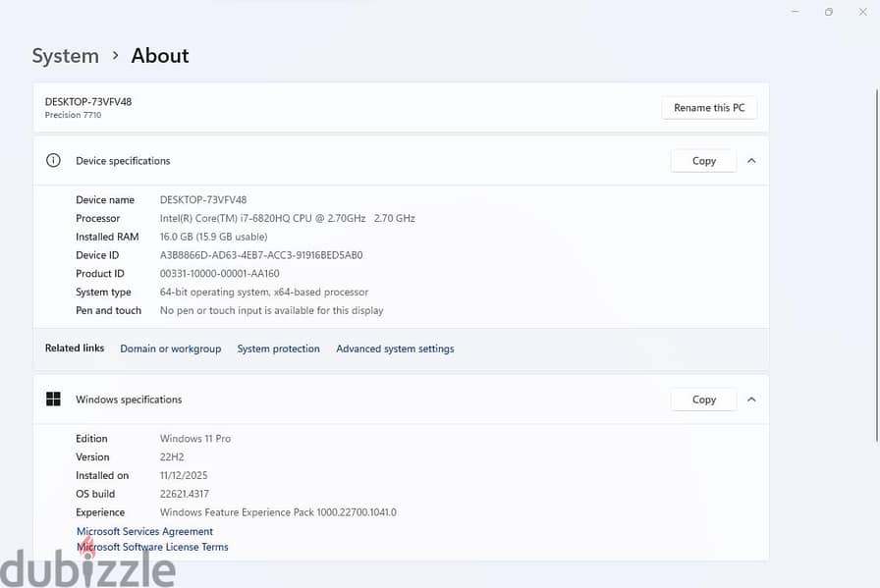Collapse the Device specifications section chevron
The height and width of the screenshot is (588, 880).
(x=751, y=160)
